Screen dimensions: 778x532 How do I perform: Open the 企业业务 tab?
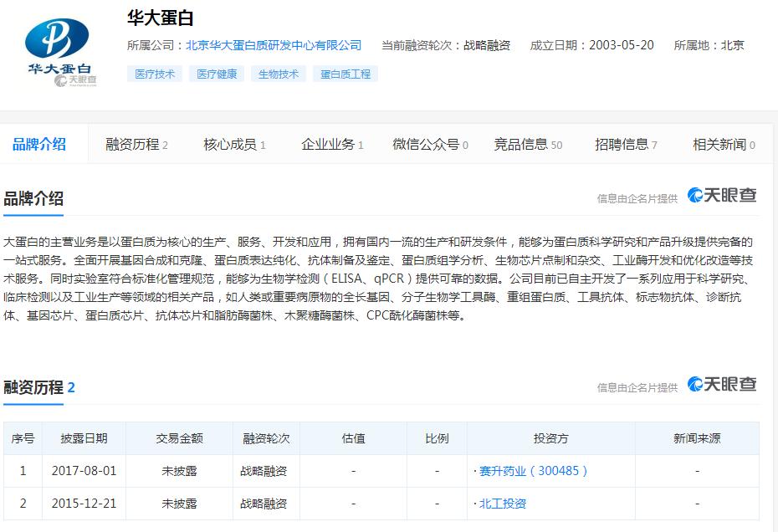pos(332,145)
